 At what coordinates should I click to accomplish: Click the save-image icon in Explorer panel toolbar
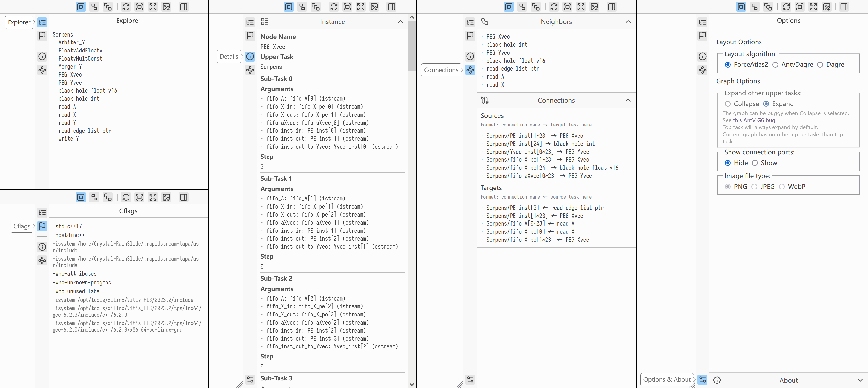[166, 7]
